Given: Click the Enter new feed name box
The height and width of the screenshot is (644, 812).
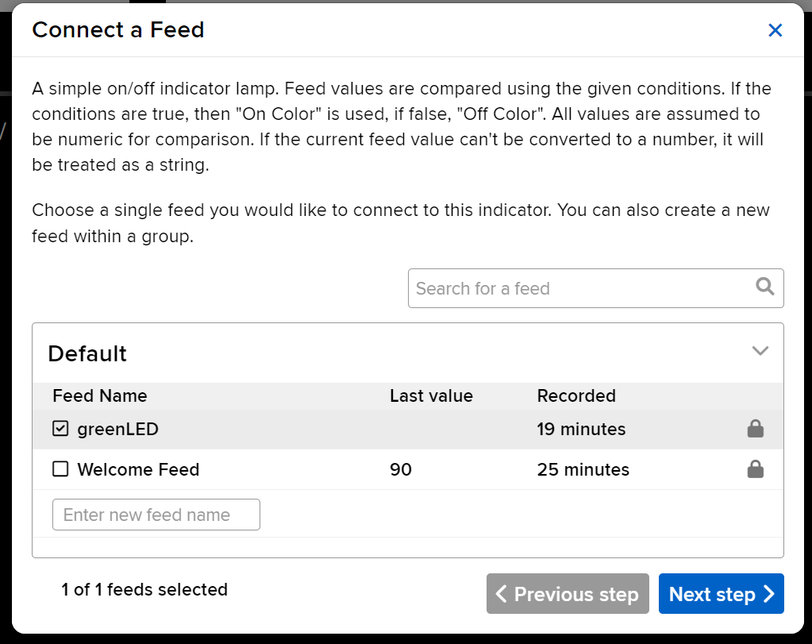Looking at the screenshot, I should [156, 515].
